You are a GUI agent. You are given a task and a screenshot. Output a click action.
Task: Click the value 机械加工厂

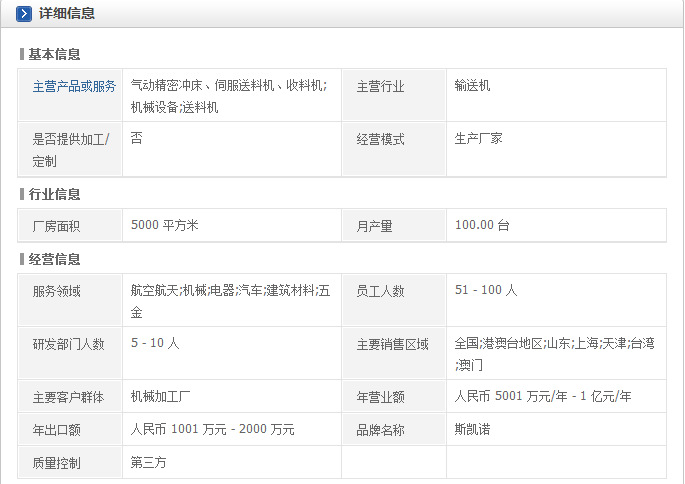(160, 396)
